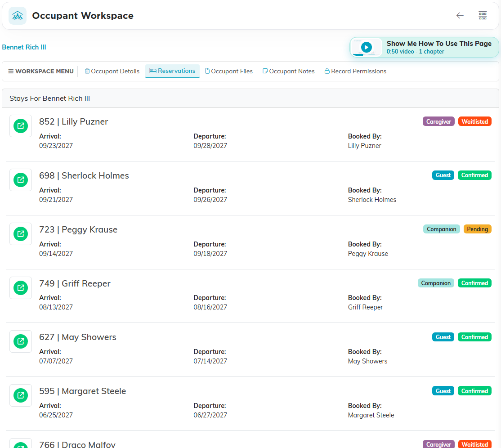Click arrival date 06/25/2027
The image size is (501, 448).
[56, 415]
